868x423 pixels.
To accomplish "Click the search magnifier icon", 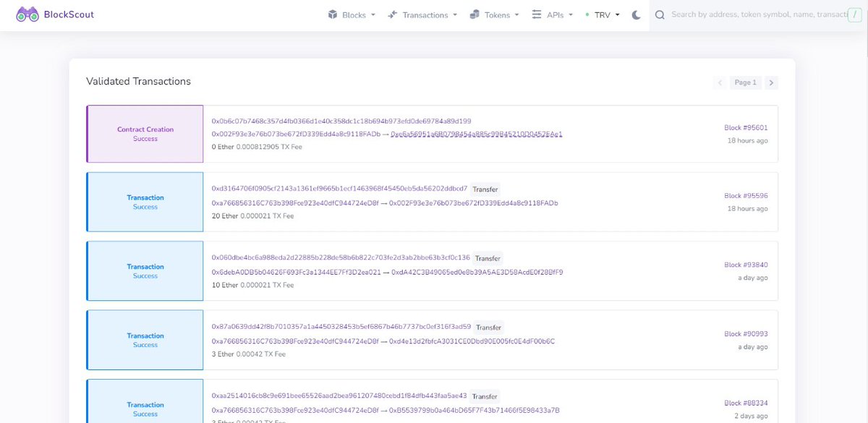I will click(x=660, y=14).
